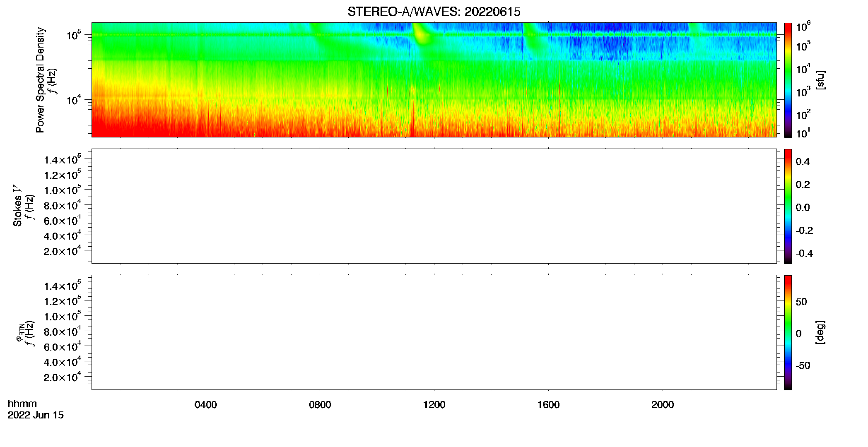The width and height of the screenshot is (868, 447).
Task: Click the -50 label on phi colorbar
Action: click(x=803, y=366)
